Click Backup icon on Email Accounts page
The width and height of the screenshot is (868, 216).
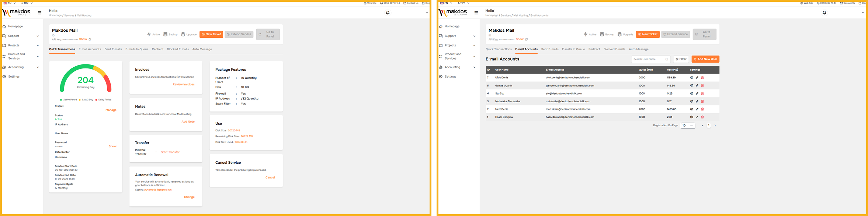pos(602,34)
